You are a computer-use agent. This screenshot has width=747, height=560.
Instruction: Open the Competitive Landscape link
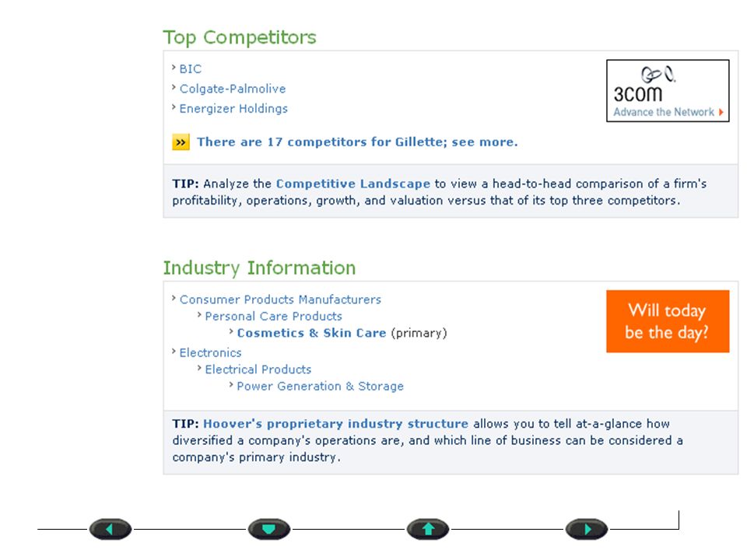point(353,184)
